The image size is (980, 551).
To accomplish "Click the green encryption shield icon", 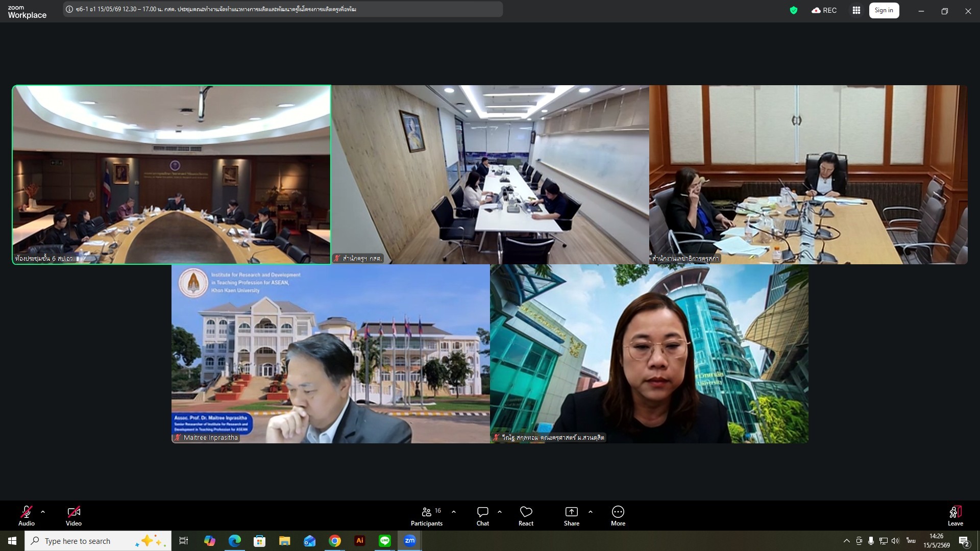I will (794, 10).
